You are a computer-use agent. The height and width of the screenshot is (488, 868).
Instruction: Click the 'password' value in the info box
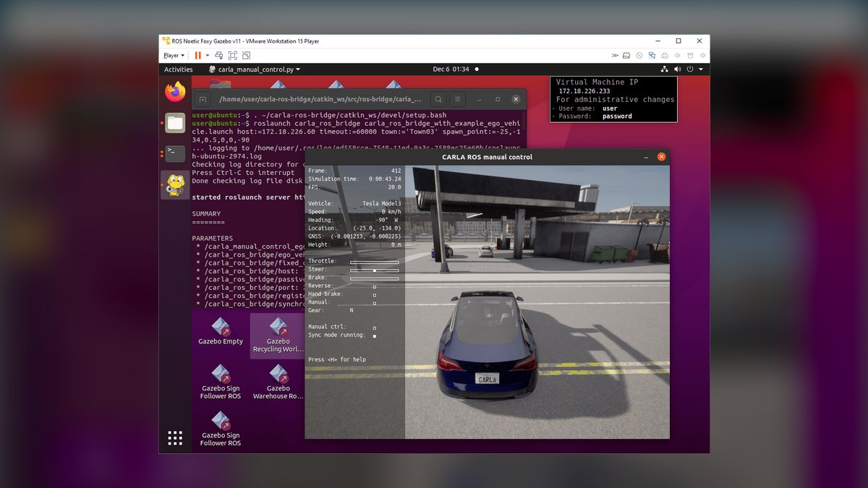(x=617, y=116)
